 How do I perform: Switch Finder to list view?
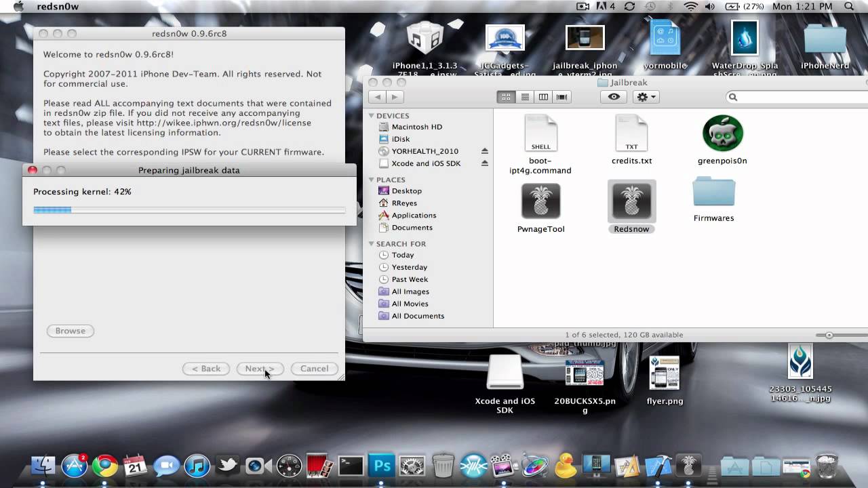pos(524,97)
